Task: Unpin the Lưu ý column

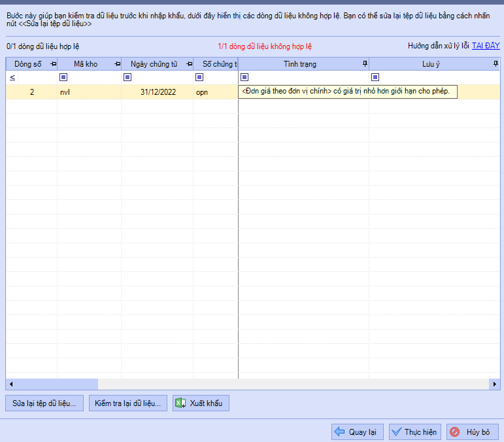Action: click(496, 63)
